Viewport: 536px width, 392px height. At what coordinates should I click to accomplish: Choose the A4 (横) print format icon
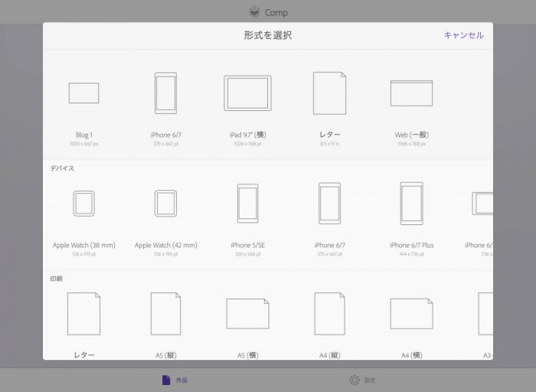coord(412,314)
